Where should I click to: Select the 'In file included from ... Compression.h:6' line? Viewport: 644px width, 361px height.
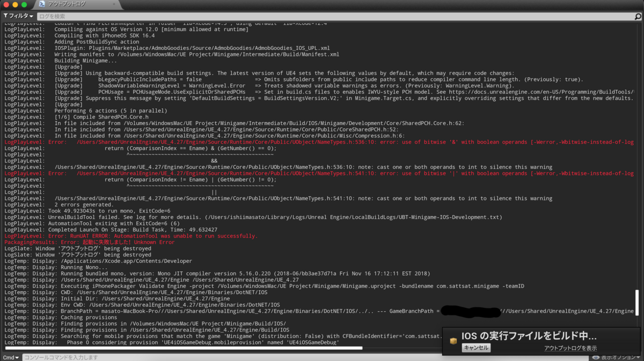point(204,136)
